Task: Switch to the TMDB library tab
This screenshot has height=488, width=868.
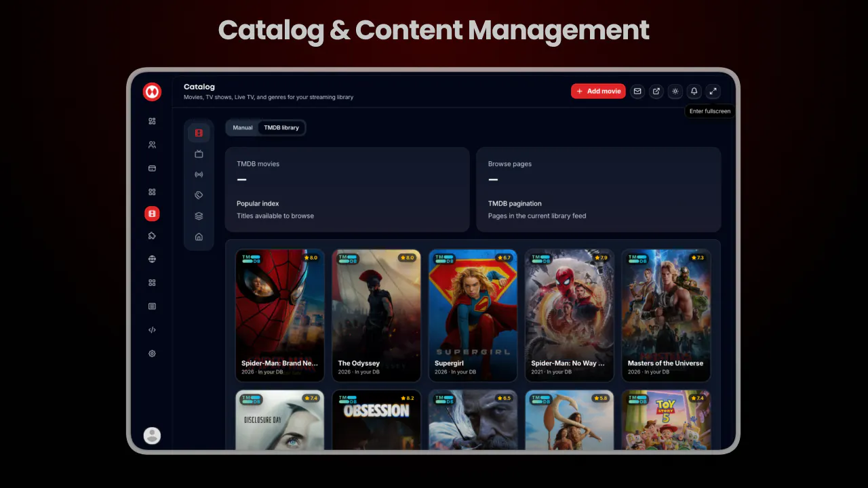Action: pos(281,127)
